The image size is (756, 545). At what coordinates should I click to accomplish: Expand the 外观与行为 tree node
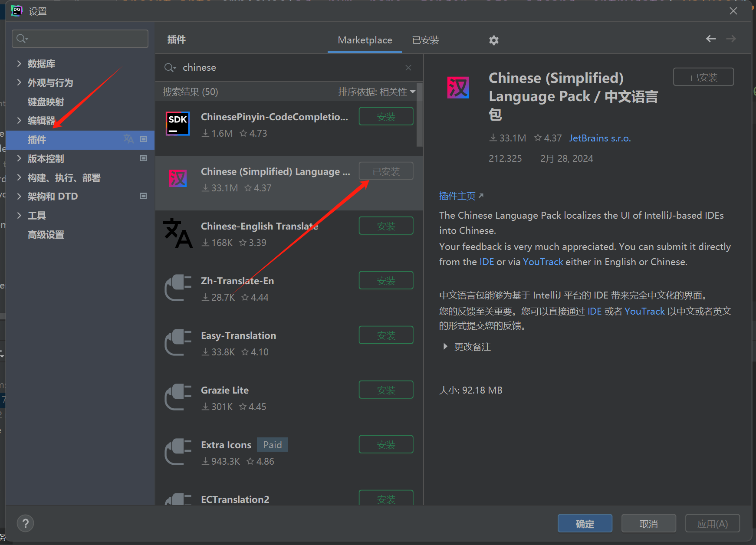pyautogui.click(x=19, y=82)
